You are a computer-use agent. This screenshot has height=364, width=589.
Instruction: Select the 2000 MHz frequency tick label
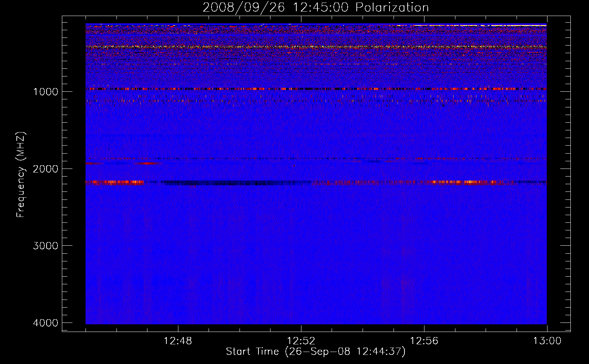[46, 169]
